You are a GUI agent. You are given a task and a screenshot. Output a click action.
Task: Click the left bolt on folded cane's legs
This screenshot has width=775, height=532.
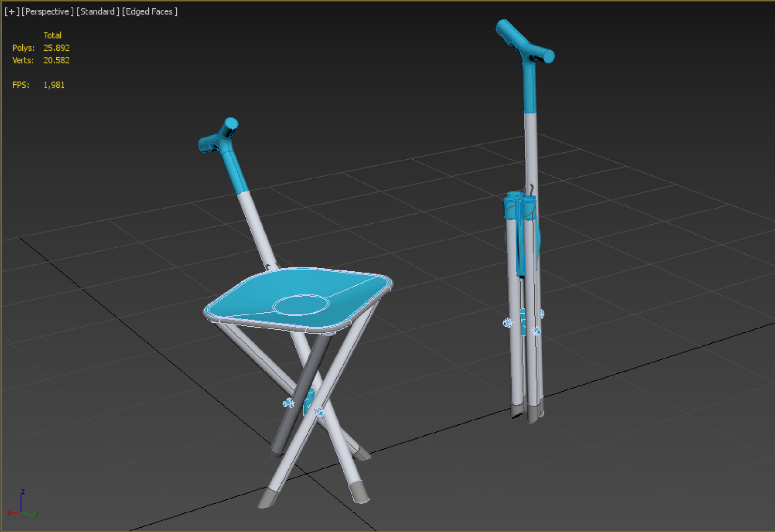coord(507,322)
